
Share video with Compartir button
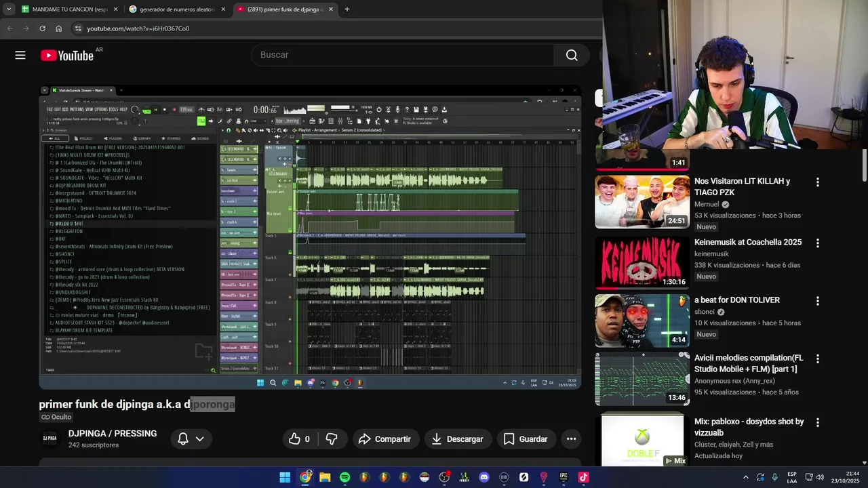384,439
